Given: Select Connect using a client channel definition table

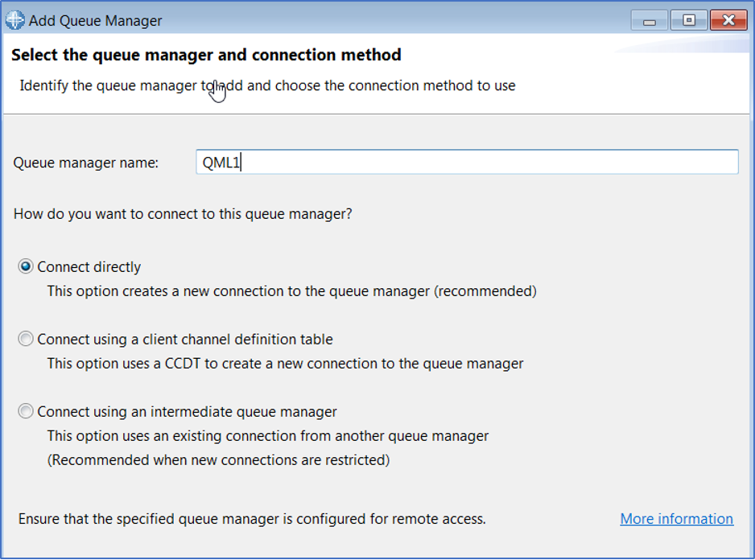Looking at the screenshot, I should click(x=27, y=340).
